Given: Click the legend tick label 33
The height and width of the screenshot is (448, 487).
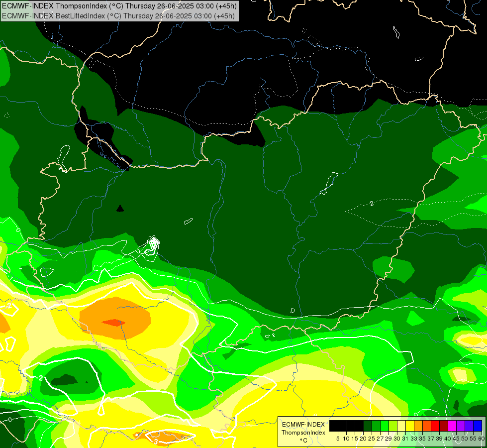Looking at the screenshot, I should 414,439.
